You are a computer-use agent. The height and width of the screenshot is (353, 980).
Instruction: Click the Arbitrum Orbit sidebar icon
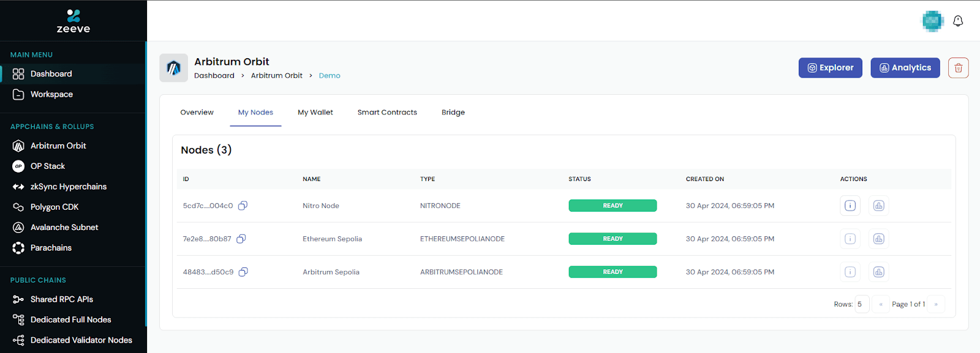(x=18, y=146)
